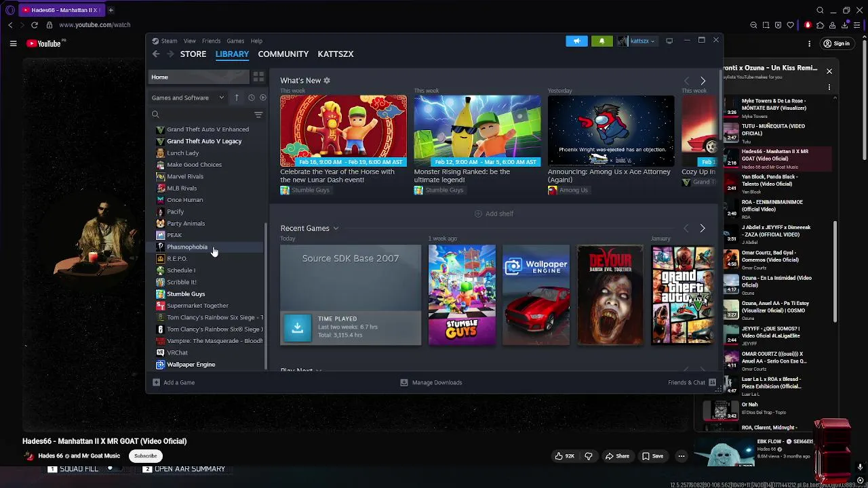Viewport: 868px width, 488px height.
Task: Show next What's New items arrow
Action: coord(703,81)
